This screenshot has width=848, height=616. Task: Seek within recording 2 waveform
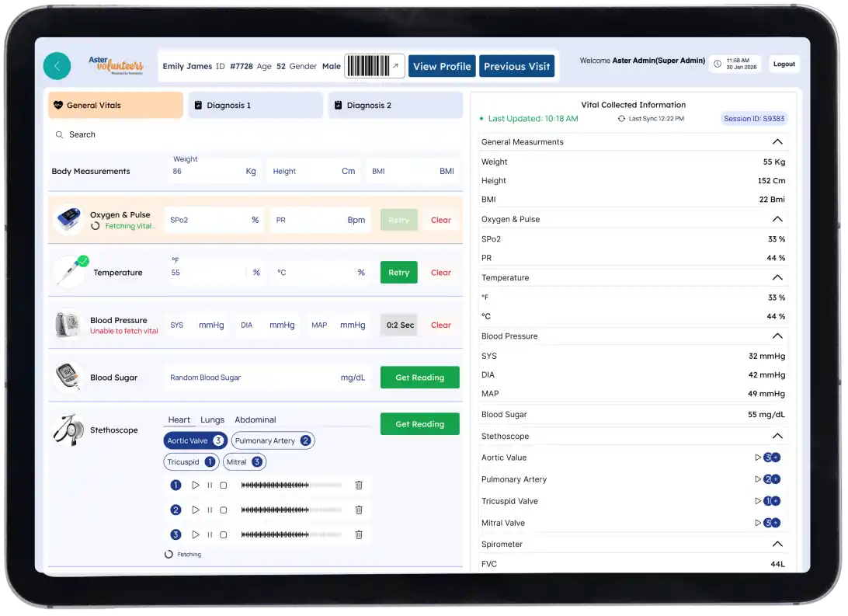pos(291,510)
